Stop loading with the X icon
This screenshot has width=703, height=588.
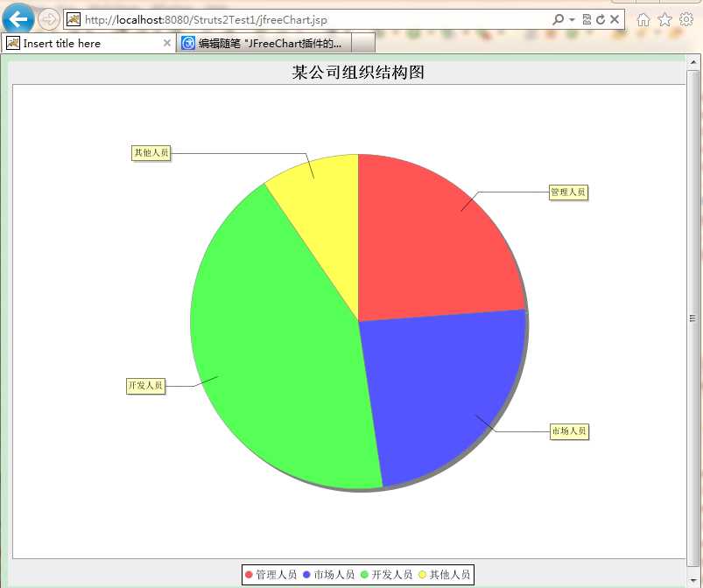[x=615, y=19]
